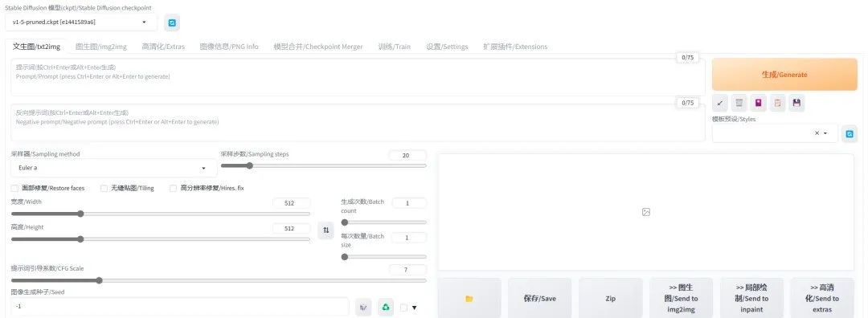Image resolution: width=868 pixels, height=318 pixels.
Task: Click the Zip button
Action: coord(611,298)
